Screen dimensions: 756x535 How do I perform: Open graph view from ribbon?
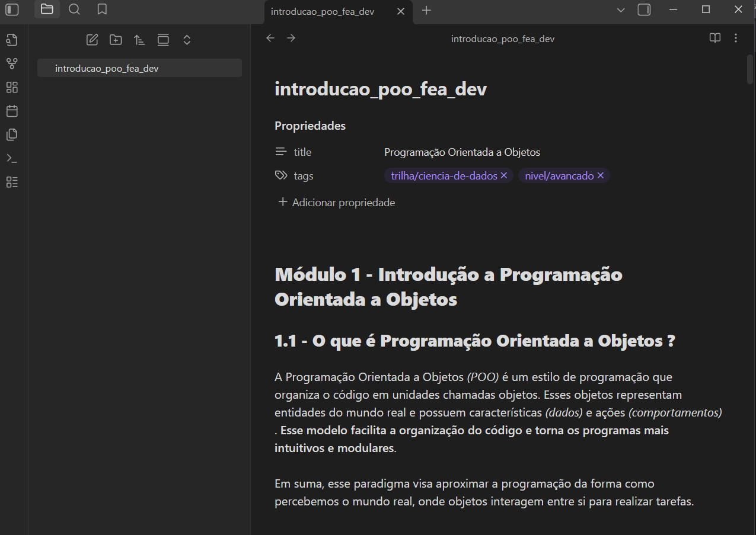12,63
